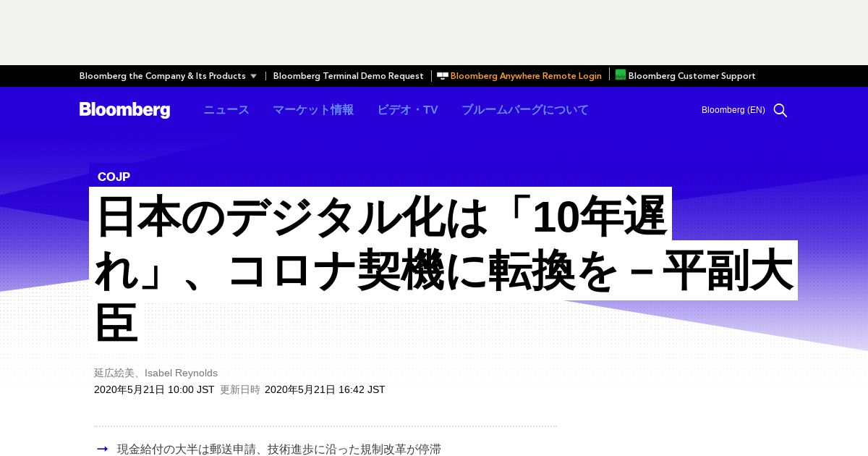
Task: Click the COJP category tag
Action: (114, 177)
